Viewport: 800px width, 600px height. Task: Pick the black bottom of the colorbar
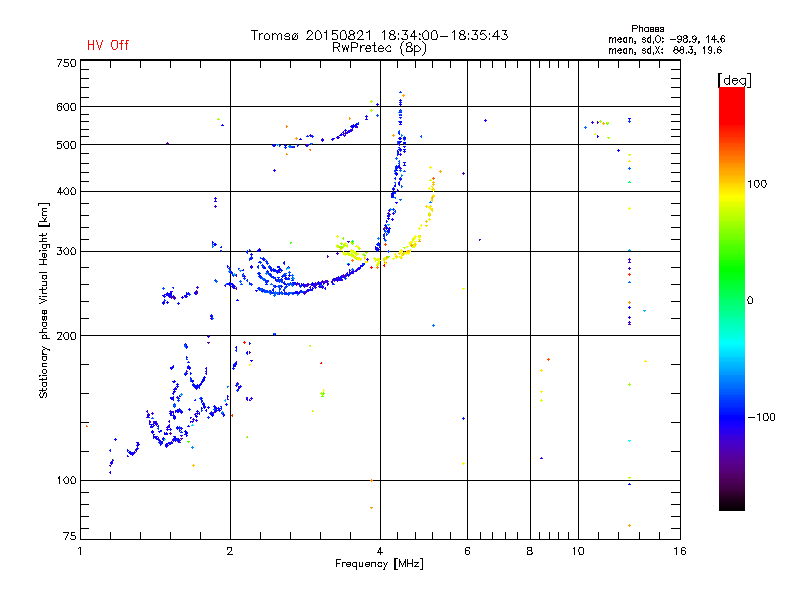point(732,503)
